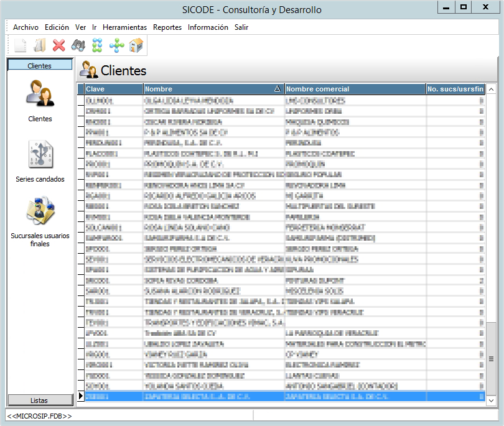
Task: Sort by Clave column header
Action: tap(113, 89)
